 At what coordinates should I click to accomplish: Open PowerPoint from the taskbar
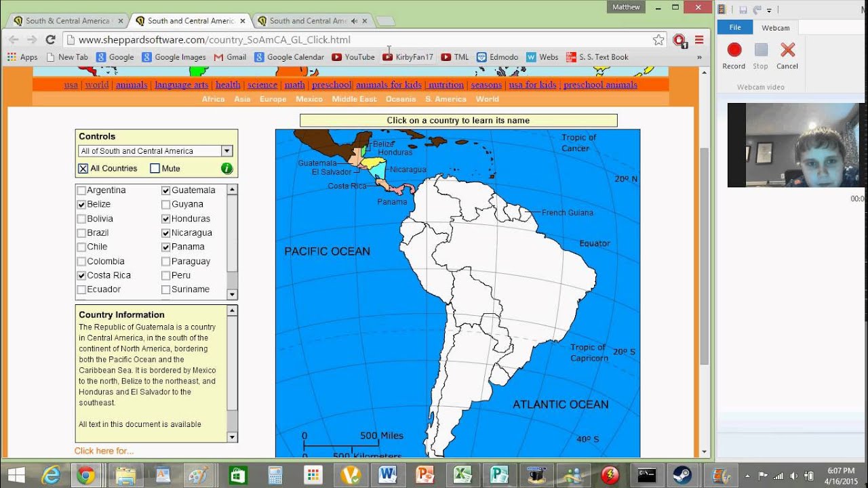[x=425, y=475]
